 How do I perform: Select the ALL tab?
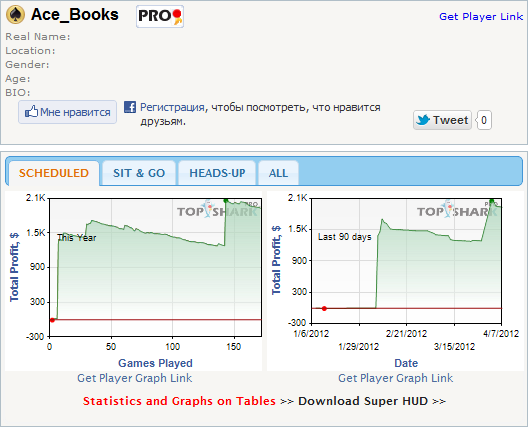point(278,173)
